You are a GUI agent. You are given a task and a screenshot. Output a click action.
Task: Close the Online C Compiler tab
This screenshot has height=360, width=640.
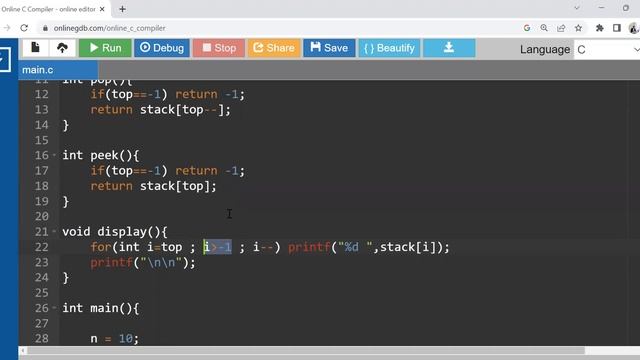coord(102,9)
